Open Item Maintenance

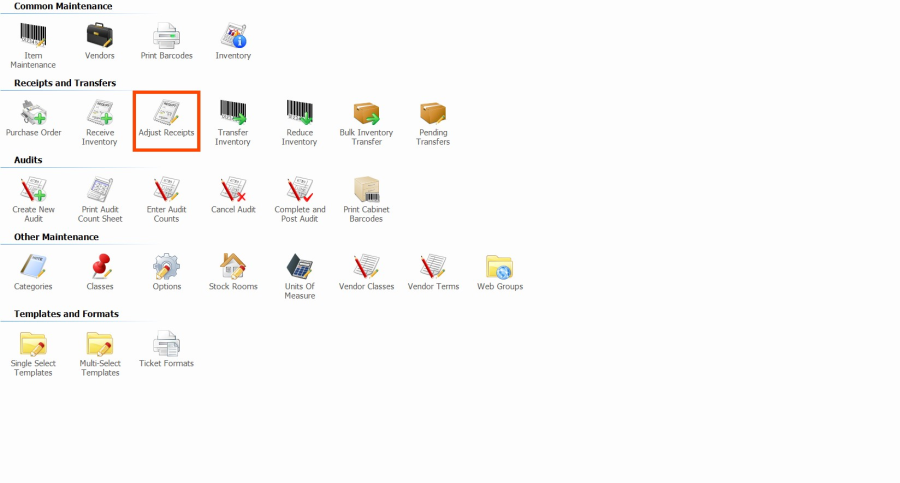click(33, 36)
